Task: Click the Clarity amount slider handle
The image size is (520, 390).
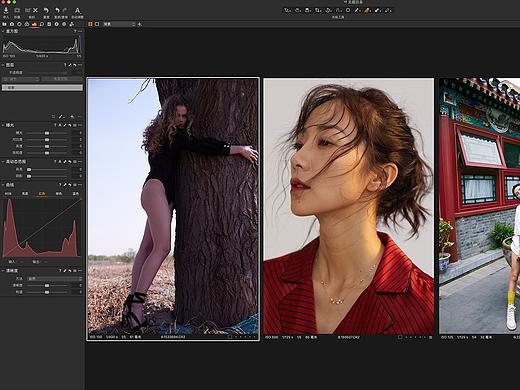Action: (47, 285)
